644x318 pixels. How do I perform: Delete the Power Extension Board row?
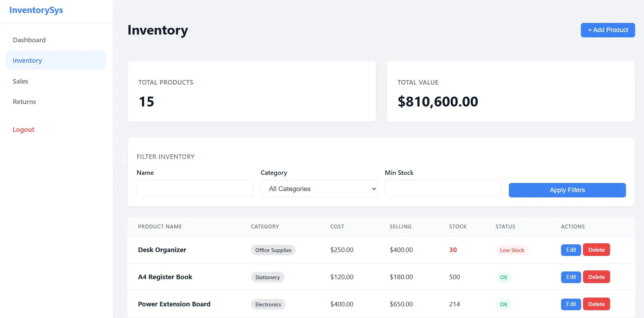(x=596, y=304)
